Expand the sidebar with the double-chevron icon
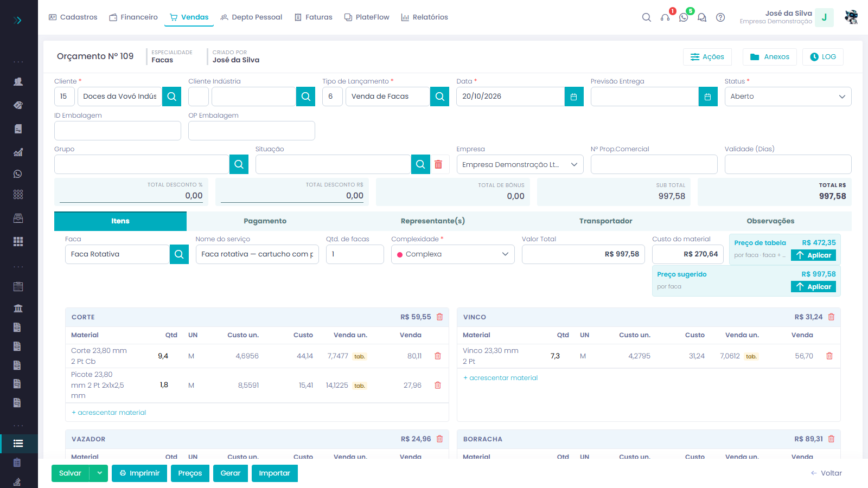The height and width of the screenshot is (488, 868). coord(18,20)
